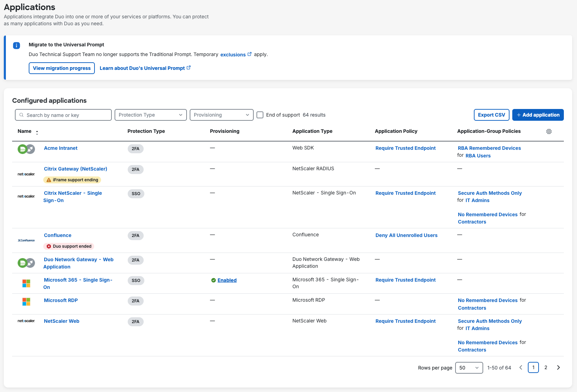Screen dimensions: 577x392
Task: Open the Enabled provisioning link for Microsoft 365
Action: click(x=227, y=280)
